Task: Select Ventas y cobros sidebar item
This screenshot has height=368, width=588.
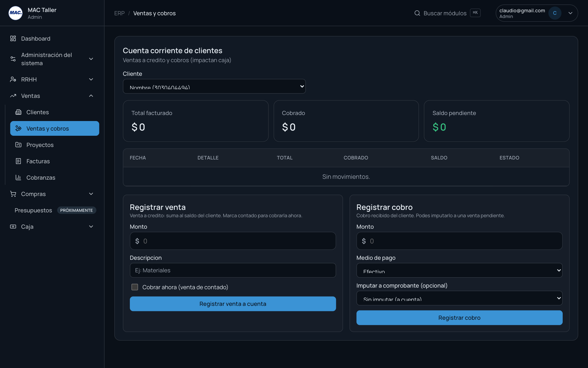Action: pyautogui.click(x=54, y=128)
